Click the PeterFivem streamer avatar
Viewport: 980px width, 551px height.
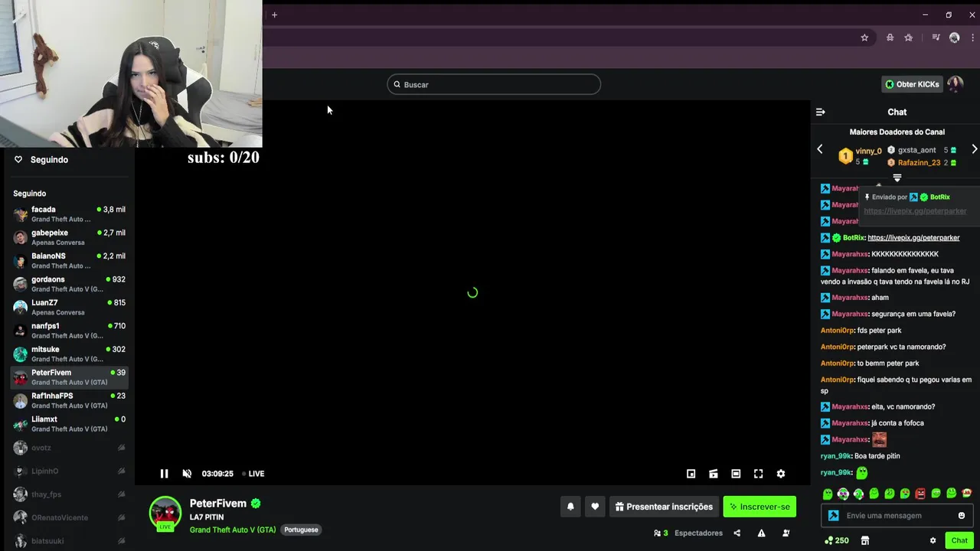point(165,513)
